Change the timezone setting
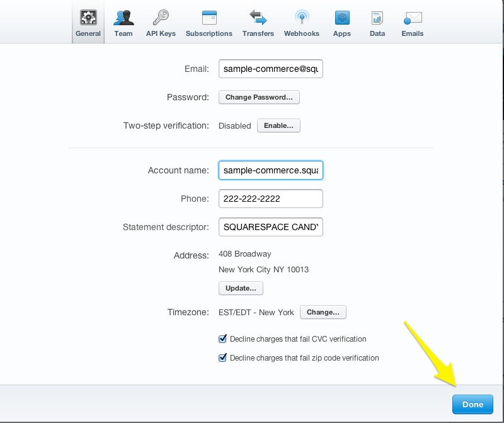This screenshot has height=423, width=504. pyautogui.click(x=323, y=312)
